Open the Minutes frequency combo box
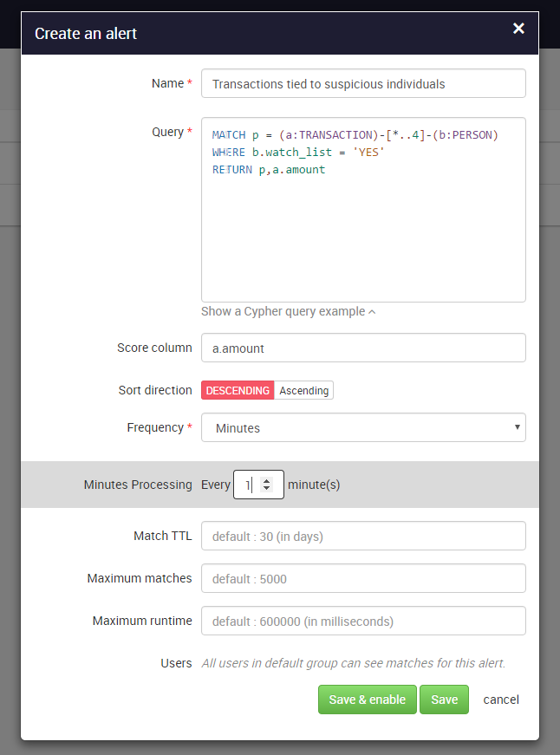The width and height of the screenshot is (560, 755). (363, 427)
